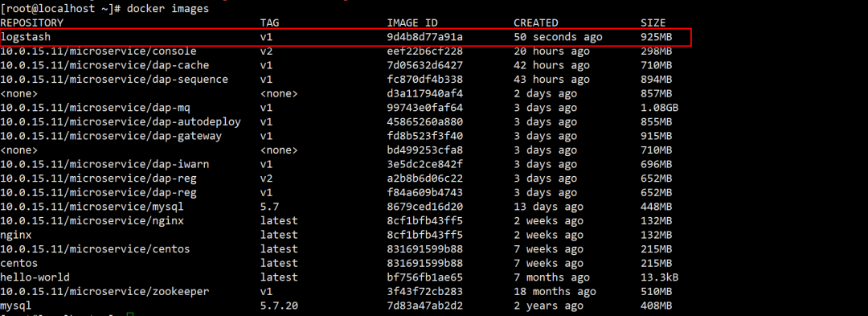
Task: Click image ID eef22b6cf228
Action: tap(424, 51)
